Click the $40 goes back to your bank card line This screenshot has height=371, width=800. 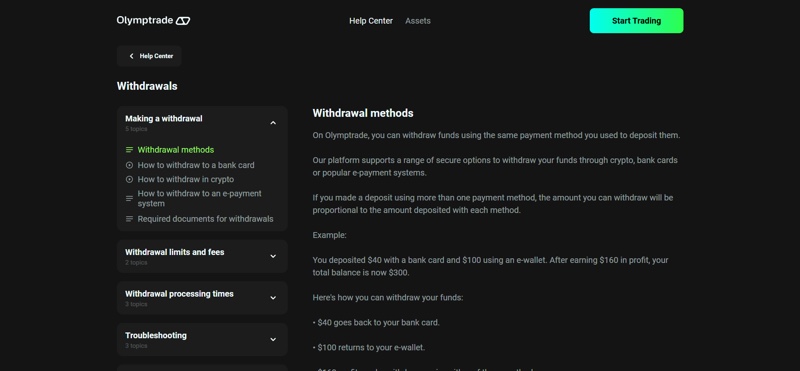point(376,323)
